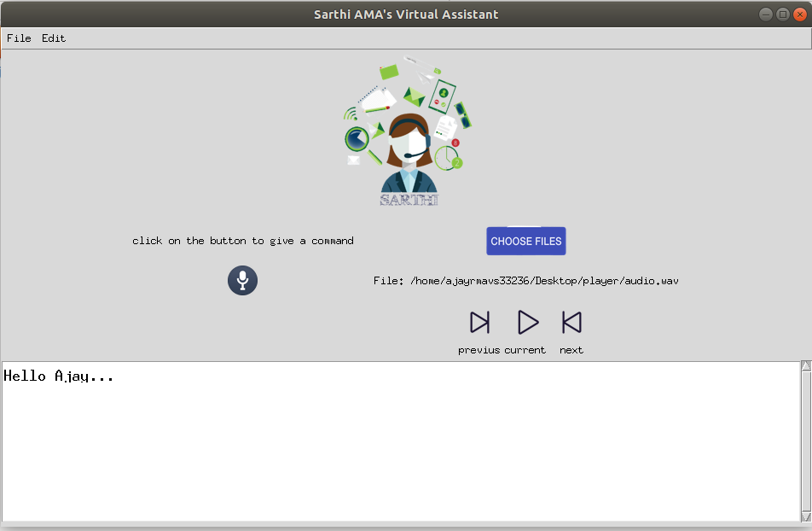The image size is (812, 531).
Task: Select the audio.wav file path text
Action: click(x=525, y=280)
